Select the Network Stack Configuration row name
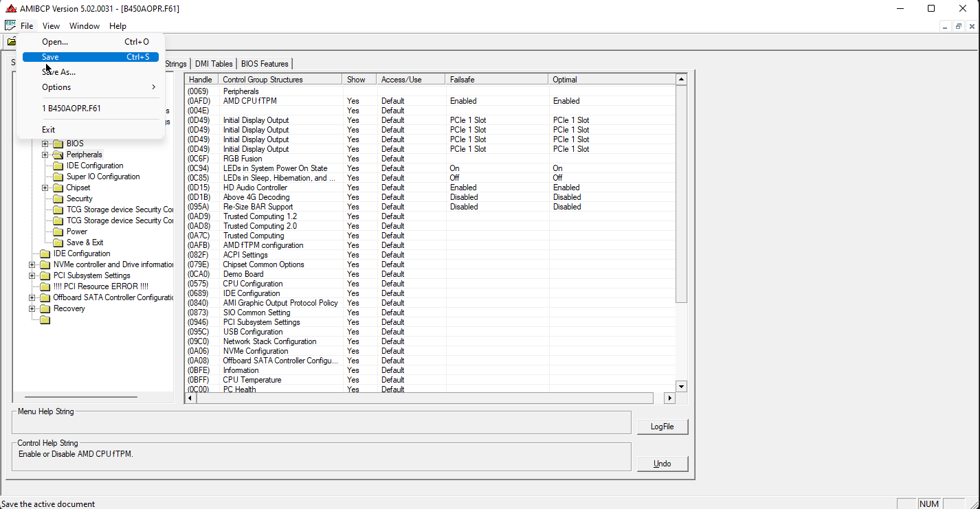This screenshot has height=509, width=980. [269, 341]
